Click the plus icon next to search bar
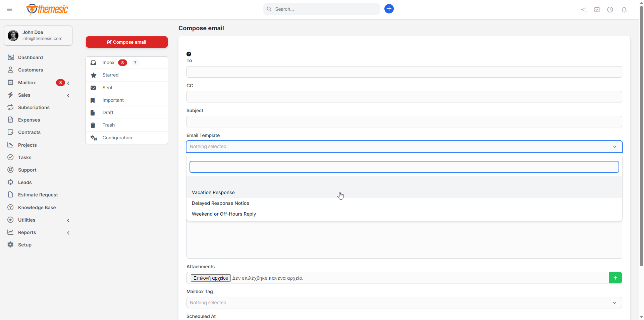 pyautogui.click(x=389, y=9)
